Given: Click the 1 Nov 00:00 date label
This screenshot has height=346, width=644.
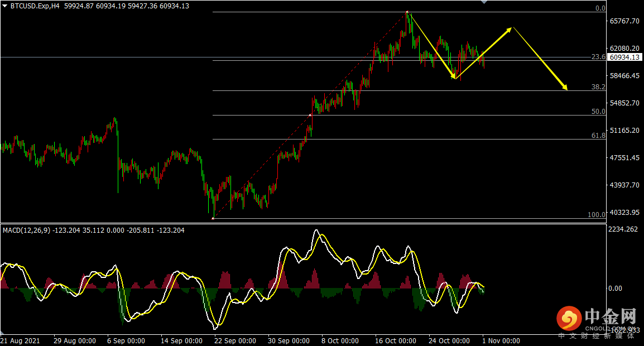Looking at the screenshot, I should 501,340.
